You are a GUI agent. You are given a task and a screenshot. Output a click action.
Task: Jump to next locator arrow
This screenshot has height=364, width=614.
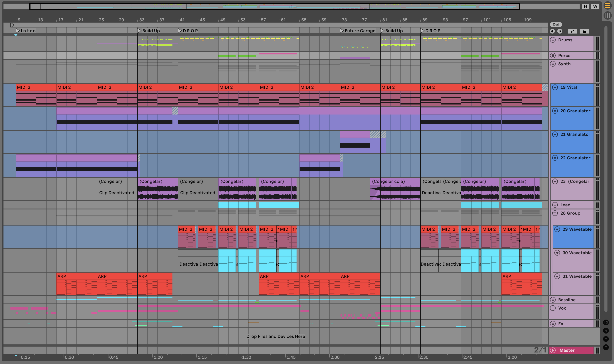pos(560,31)
